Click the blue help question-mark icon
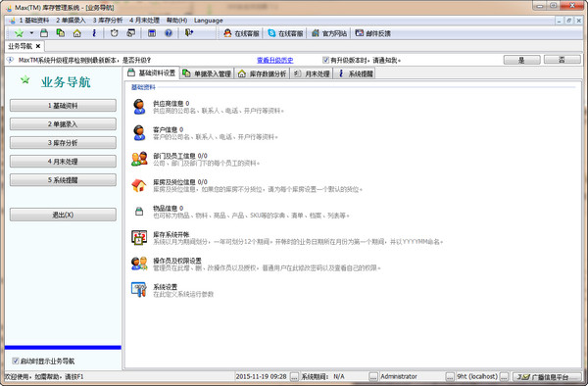Image resolution: width=588 pixels, height=386 pixels. click(x=169, y=33)
